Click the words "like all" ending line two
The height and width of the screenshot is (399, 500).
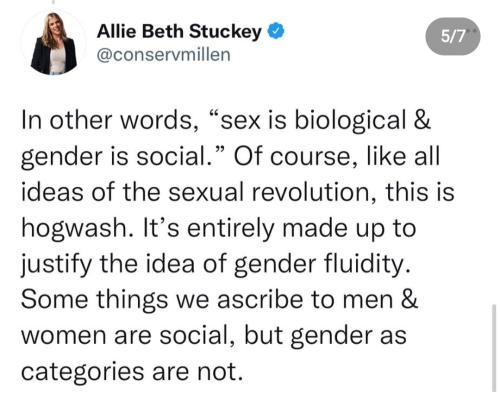point(403,157)
